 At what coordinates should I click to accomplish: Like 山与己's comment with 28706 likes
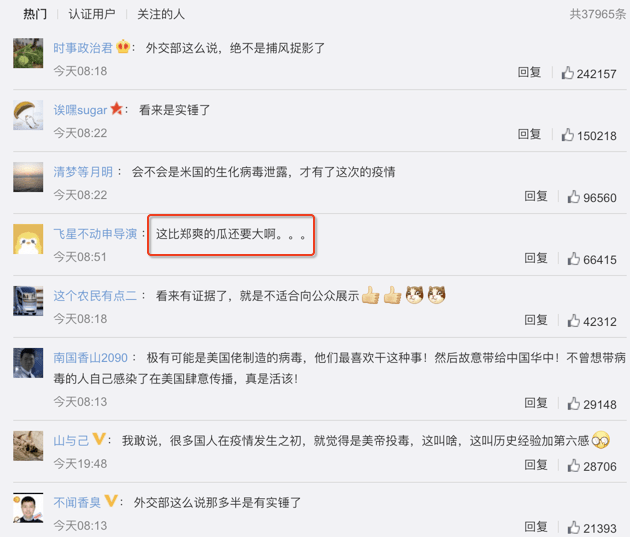[x=573, y=466]
